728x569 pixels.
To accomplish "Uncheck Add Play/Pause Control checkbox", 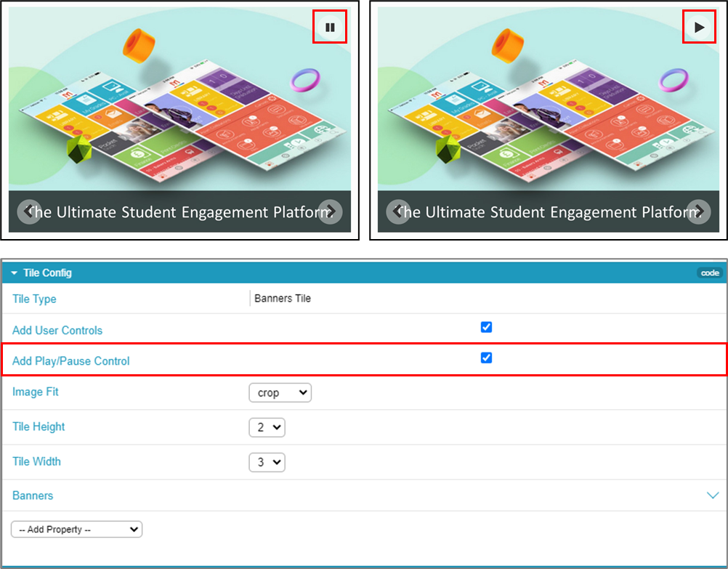I will tap(486, 358).
